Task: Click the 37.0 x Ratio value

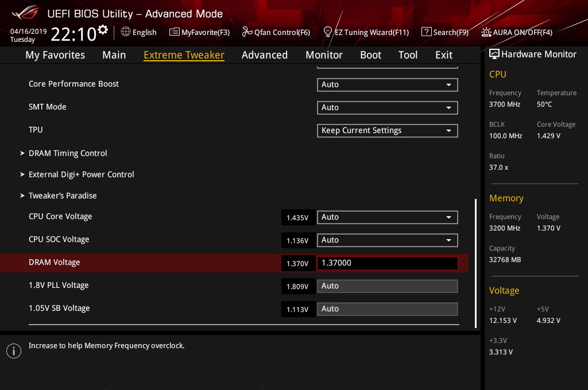Action: point(499,167)
